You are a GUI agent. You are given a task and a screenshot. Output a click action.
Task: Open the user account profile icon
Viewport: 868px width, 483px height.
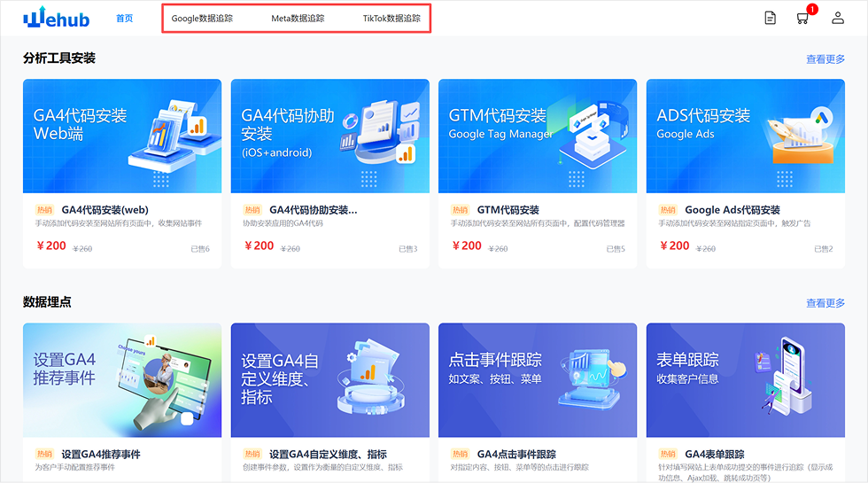pyautogui.click(x=837, y=18)
